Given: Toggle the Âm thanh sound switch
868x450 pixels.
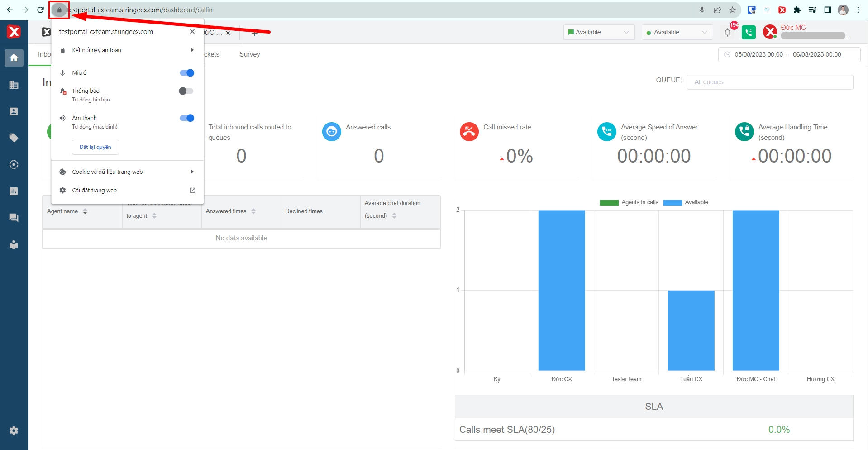Looking at the screenshot, I should 186,118.
